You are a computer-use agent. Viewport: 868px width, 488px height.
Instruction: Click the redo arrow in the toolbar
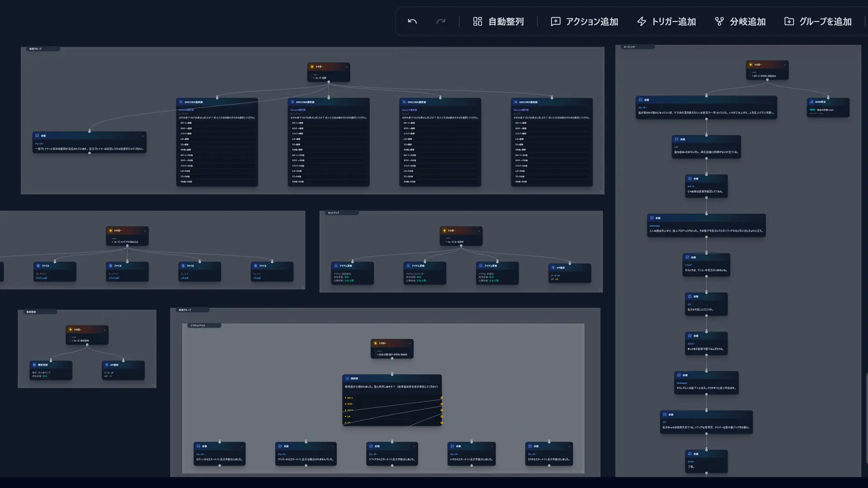click(441, 21)
